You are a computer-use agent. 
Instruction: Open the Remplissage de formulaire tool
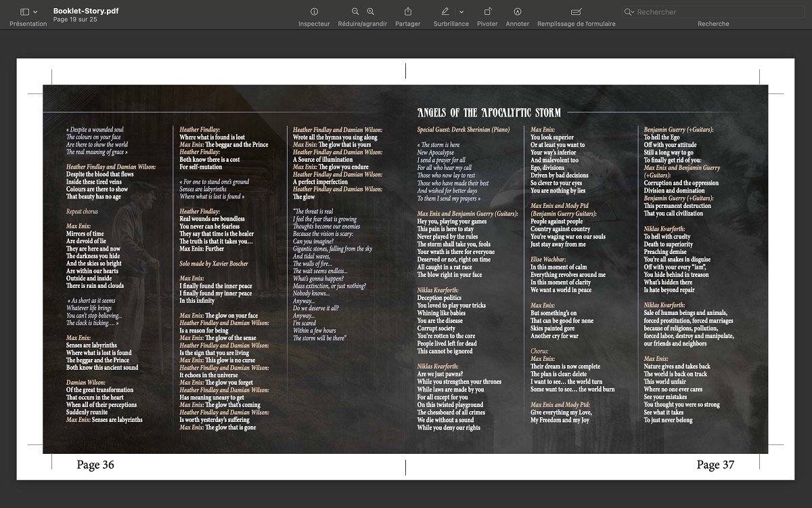[576, 12]
